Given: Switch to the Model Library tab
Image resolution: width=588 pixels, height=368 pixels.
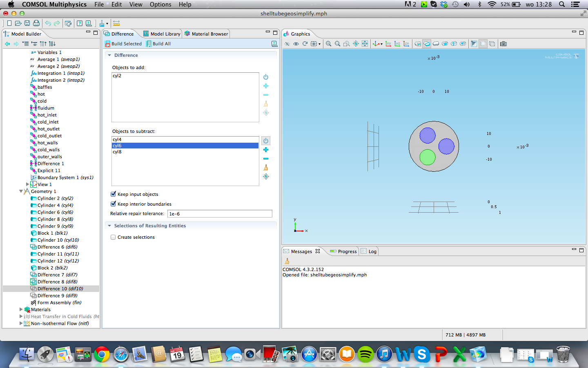Looking at the screenshot, I should pos(162,34).
